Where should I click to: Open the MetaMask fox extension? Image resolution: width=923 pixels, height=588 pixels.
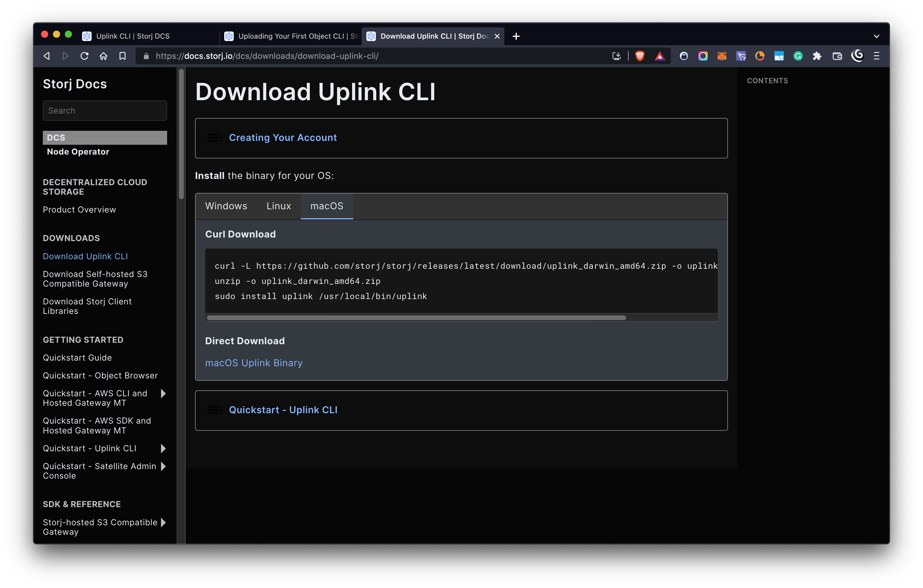[721, 56]
